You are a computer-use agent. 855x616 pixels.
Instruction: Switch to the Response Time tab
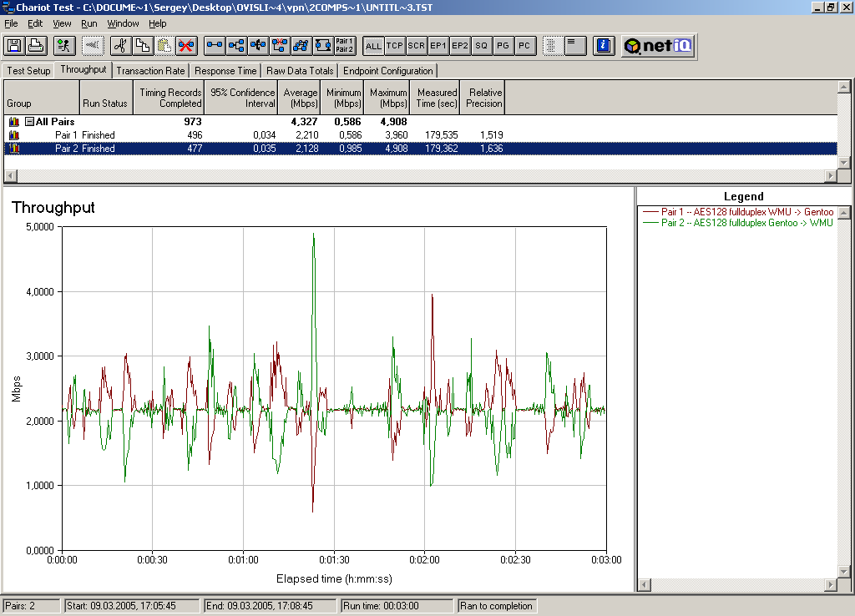(225, 71)
